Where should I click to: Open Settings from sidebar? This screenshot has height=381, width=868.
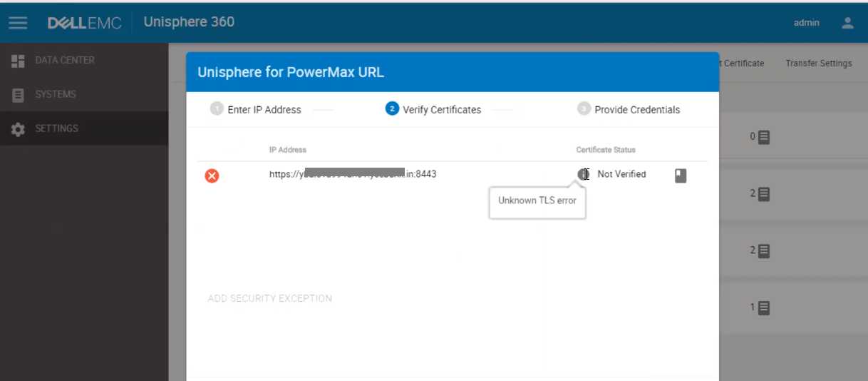pyautogui.click(x=84, y=129)
